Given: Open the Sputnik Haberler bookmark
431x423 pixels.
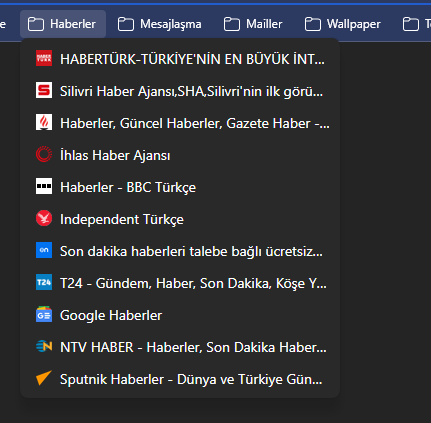Looking at the screenshot, I should click(180, 379).
